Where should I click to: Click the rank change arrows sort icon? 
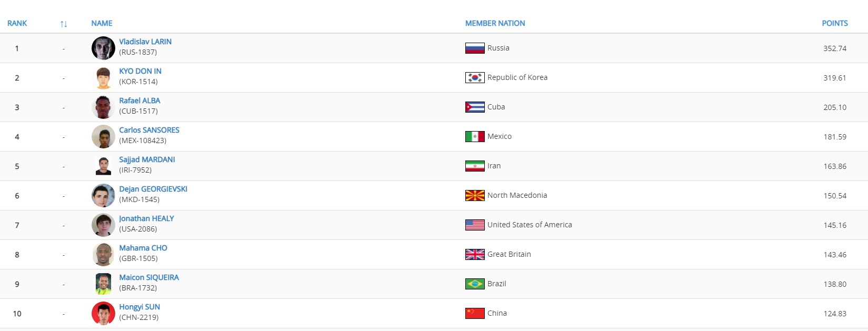click(64, 24)
